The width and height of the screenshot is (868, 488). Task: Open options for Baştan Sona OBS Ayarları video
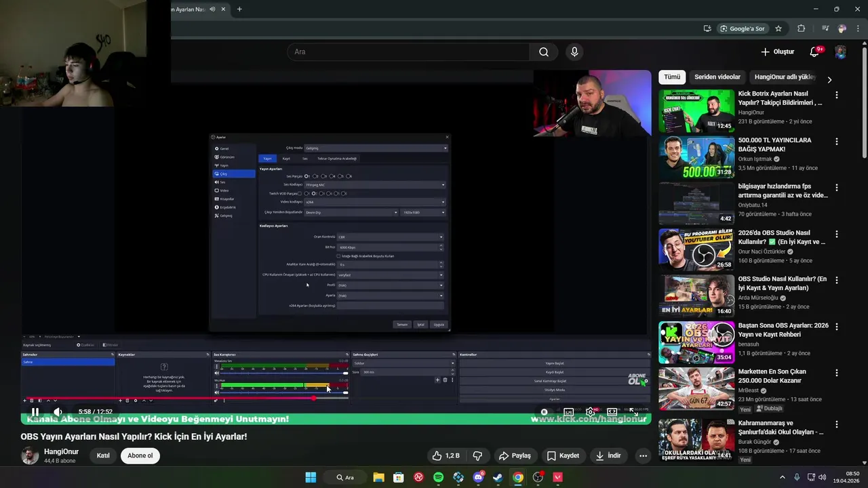coord(836,327)
